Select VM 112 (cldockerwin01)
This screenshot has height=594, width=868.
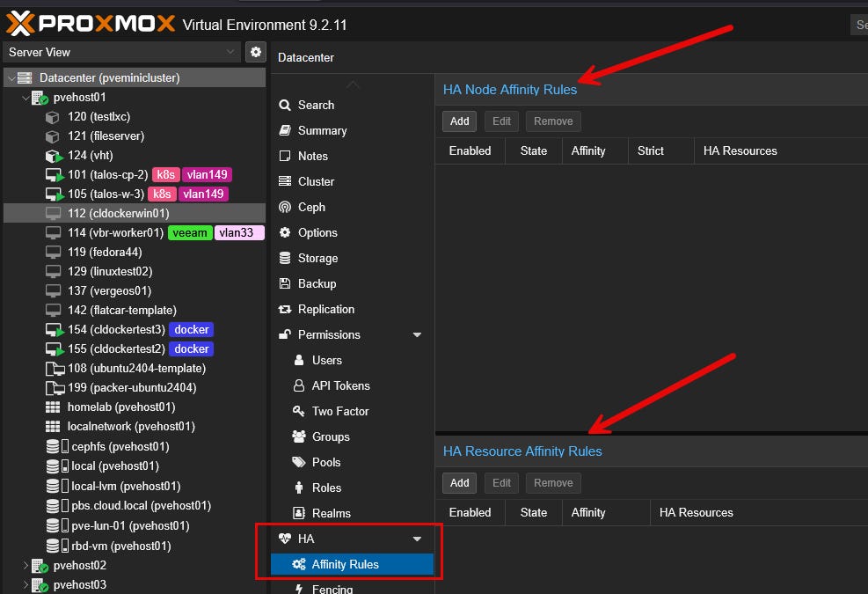click(135, 213)
